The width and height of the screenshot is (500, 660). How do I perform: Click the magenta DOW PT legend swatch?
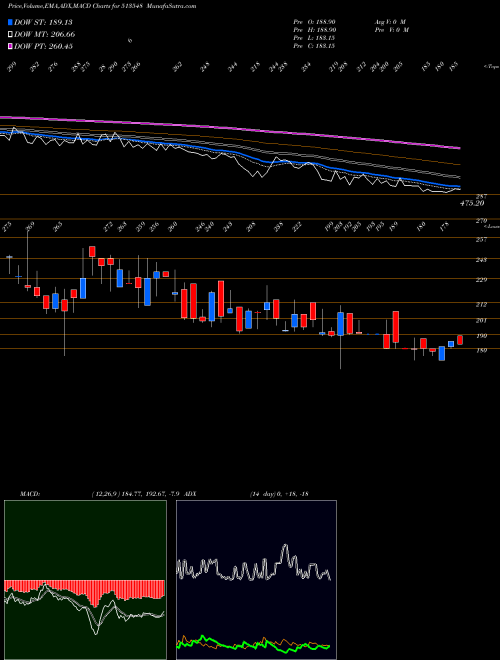point(11,46)
